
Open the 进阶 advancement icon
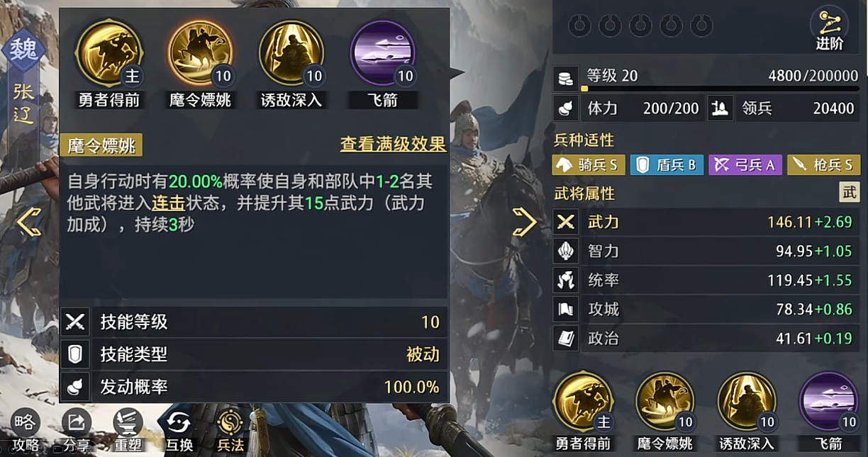pos(829,30)
